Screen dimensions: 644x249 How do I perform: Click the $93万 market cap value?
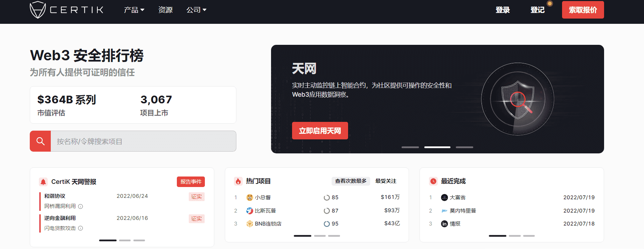[x=392, y=210]
